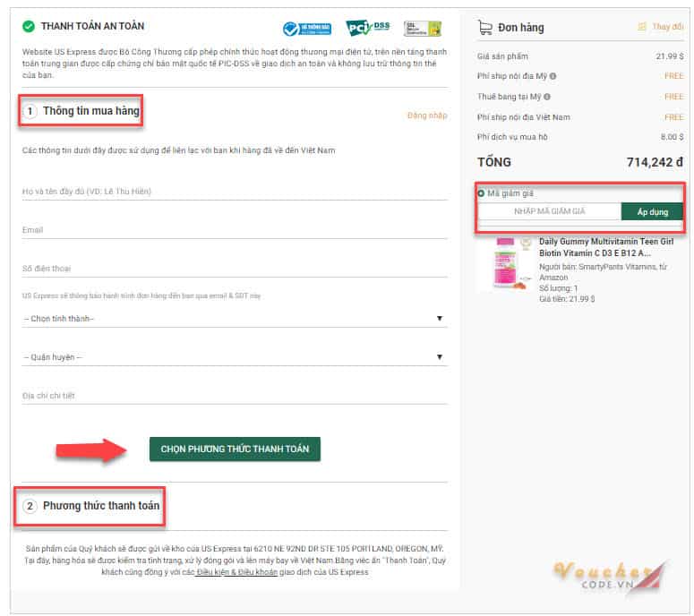Click the Phí dịch vụ mua hộ row
This screenshot has height=616, width=694.
580,137
